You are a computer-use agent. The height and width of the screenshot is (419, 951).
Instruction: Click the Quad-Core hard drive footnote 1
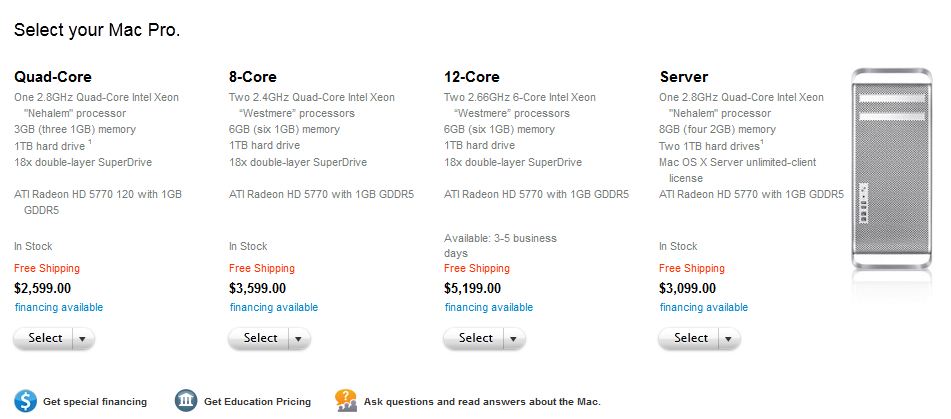click(x=90, y=142)
